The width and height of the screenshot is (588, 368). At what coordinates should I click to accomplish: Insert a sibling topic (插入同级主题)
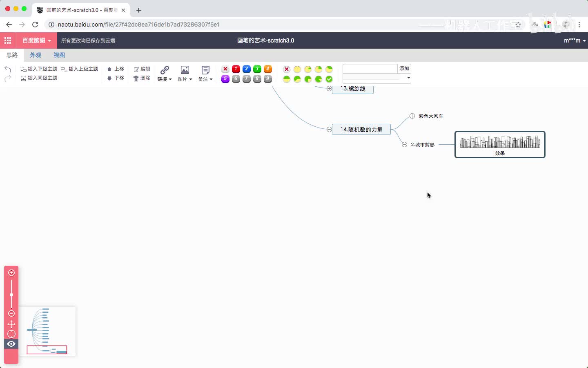coord(39,78)
